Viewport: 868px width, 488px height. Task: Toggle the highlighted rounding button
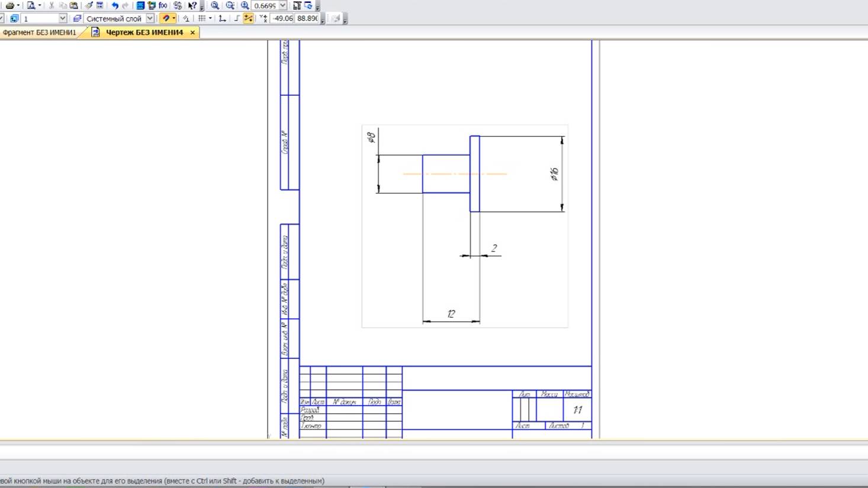(x=248, y=18)
